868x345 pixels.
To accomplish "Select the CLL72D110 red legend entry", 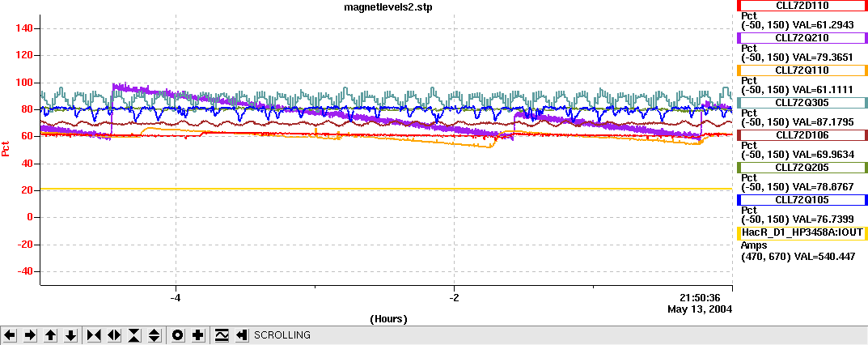I will click(x=802, y=6).
